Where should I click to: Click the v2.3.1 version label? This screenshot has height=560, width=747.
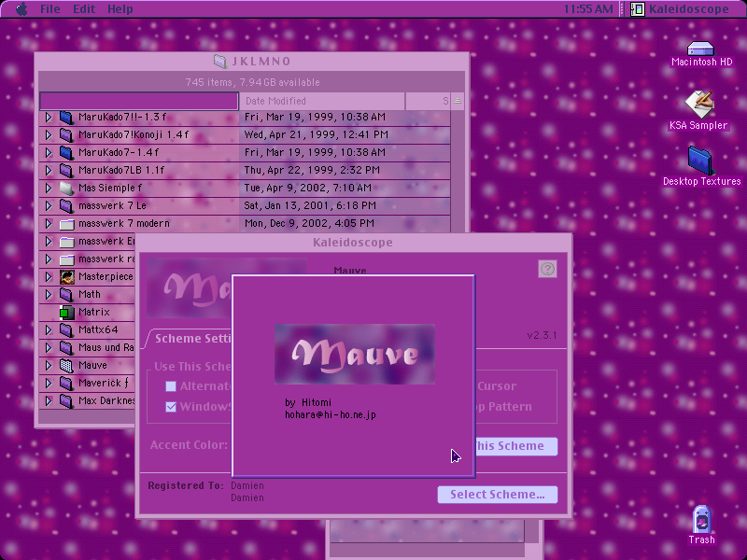point(542,335)
